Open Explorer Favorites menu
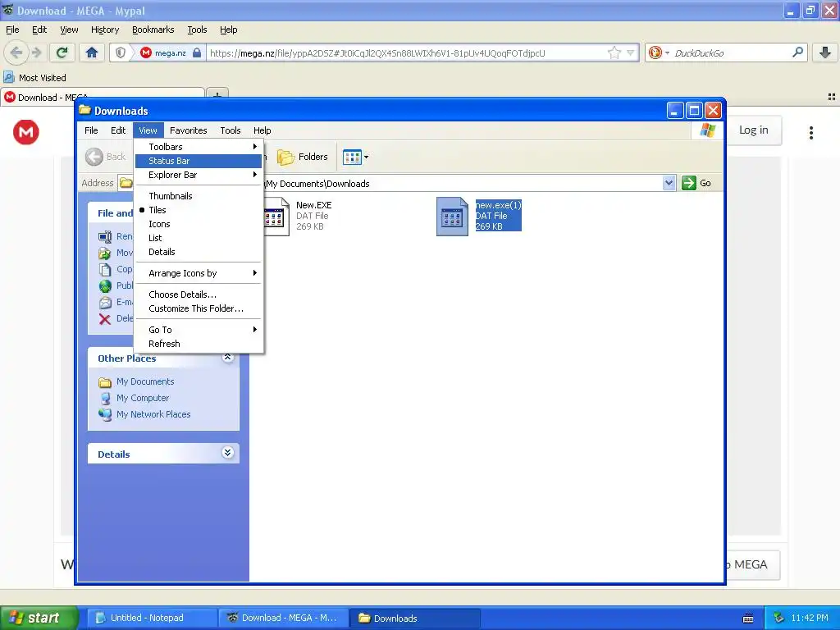The image size is (840, 630). [x=188, y=130]
